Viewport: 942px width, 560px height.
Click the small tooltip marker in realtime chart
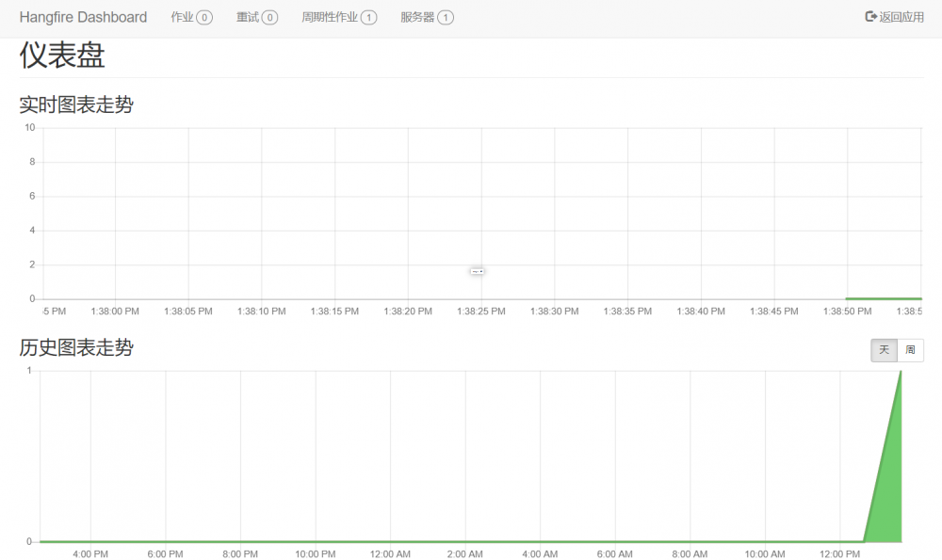[x=477, y=271]
